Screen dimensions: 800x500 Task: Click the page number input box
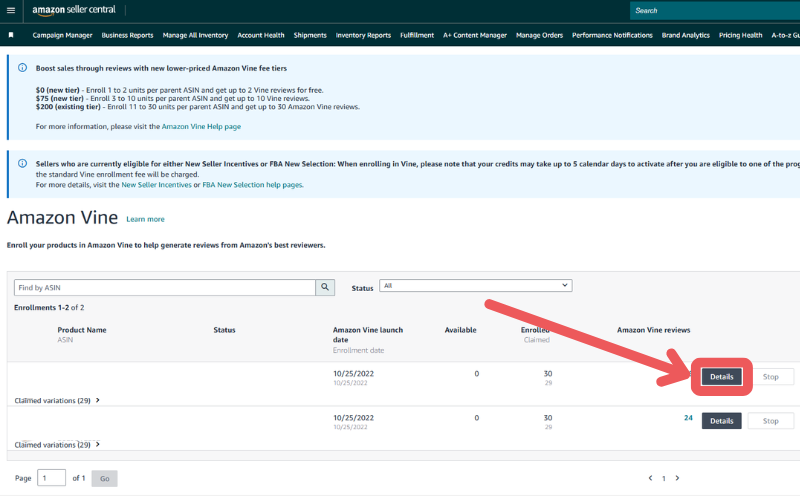(52, 478)
